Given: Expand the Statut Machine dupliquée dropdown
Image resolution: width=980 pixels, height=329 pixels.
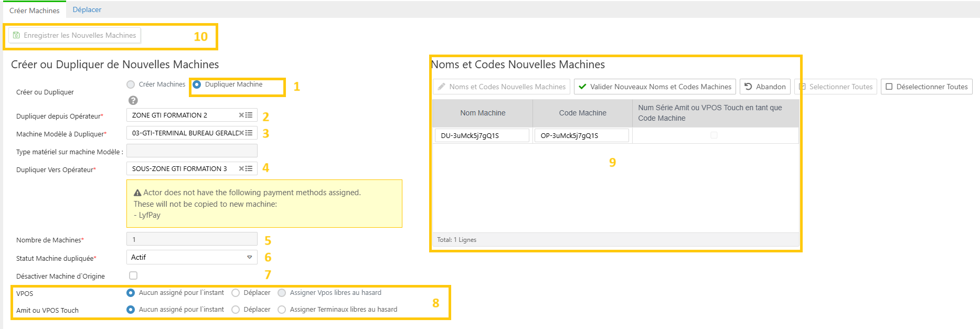Looking at the screenshot, I should [x=249, y=257].
